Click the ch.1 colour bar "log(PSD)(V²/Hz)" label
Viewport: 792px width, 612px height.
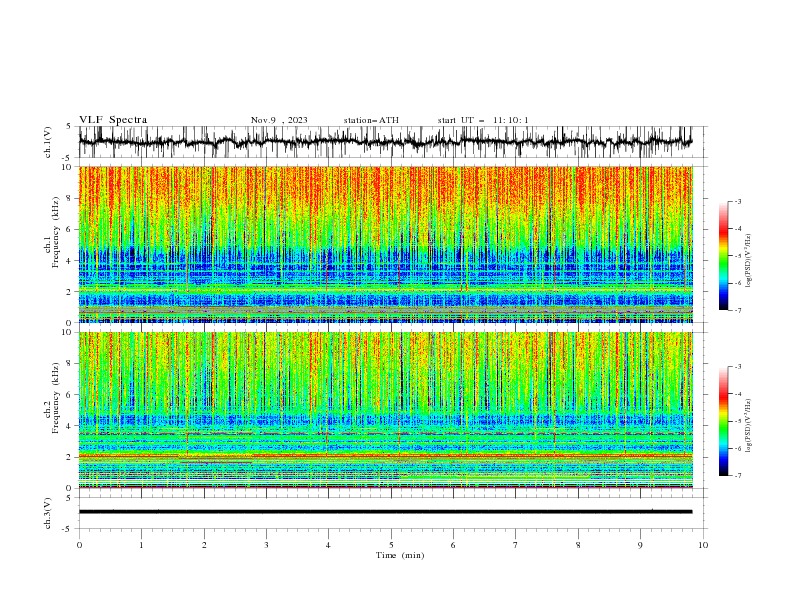click(x=749, y=261)
